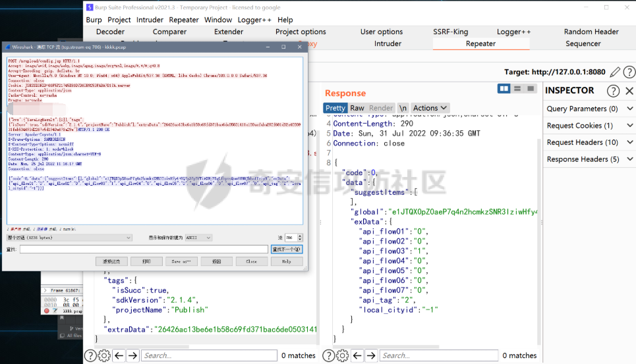
Task: Expand Query Parameters (0) in Inspector
Action: [590, 109]
